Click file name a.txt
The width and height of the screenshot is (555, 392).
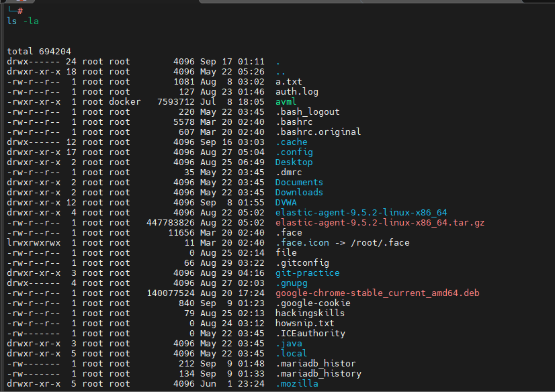point(288,82)
